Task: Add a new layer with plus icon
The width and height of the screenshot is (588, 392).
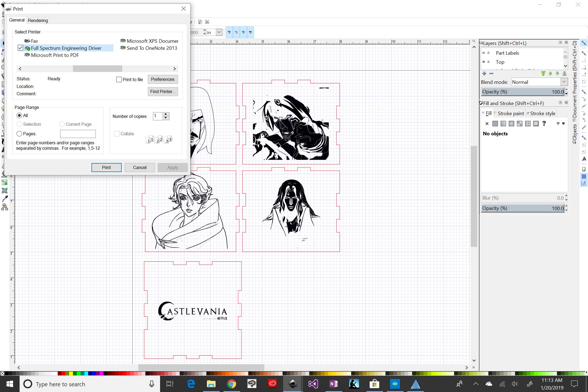Action: click(x=484, y=73)
